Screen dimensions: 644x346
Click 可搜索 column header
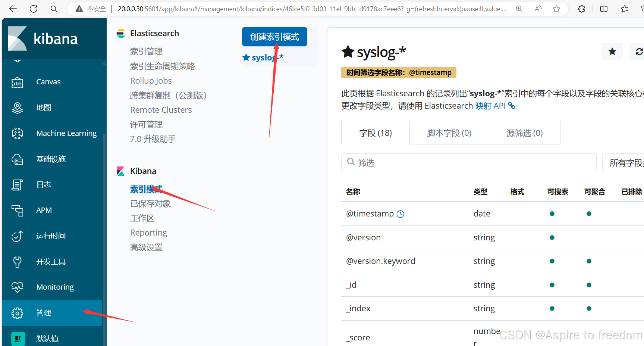pyautogui.click(x=558, y=191)
